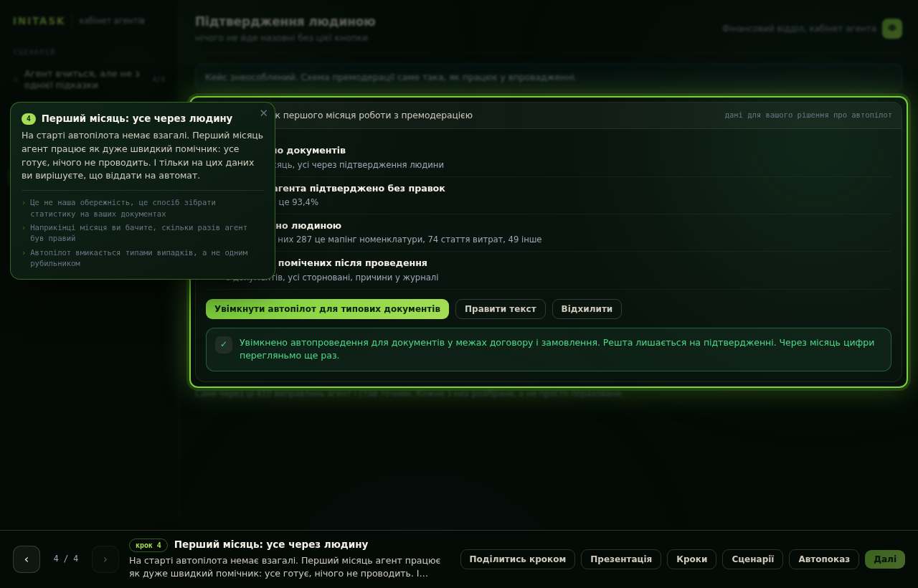918x588 pixels.
Task: Open the "Презентація" mode
Action: pos(621,559)
